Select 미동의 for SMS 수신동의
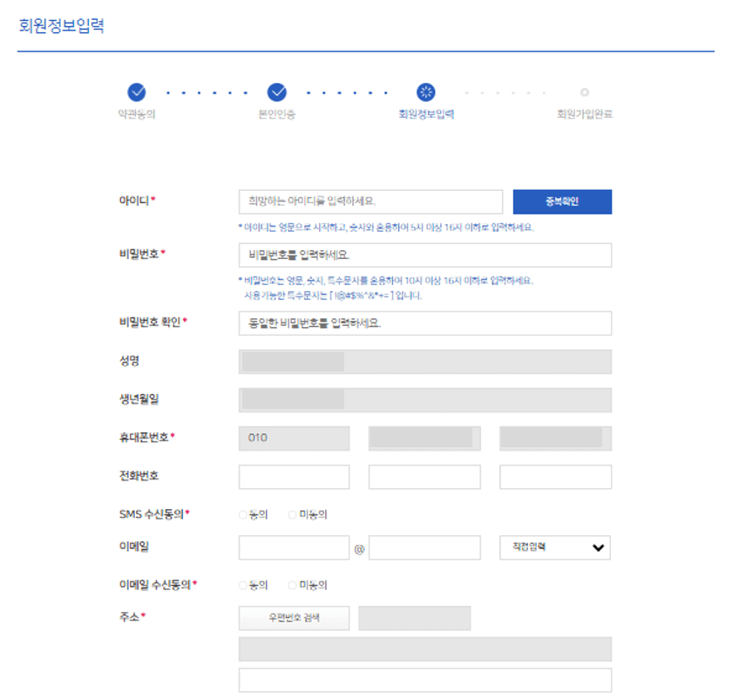This screenshot has width=732, height=700. point(291,514)
